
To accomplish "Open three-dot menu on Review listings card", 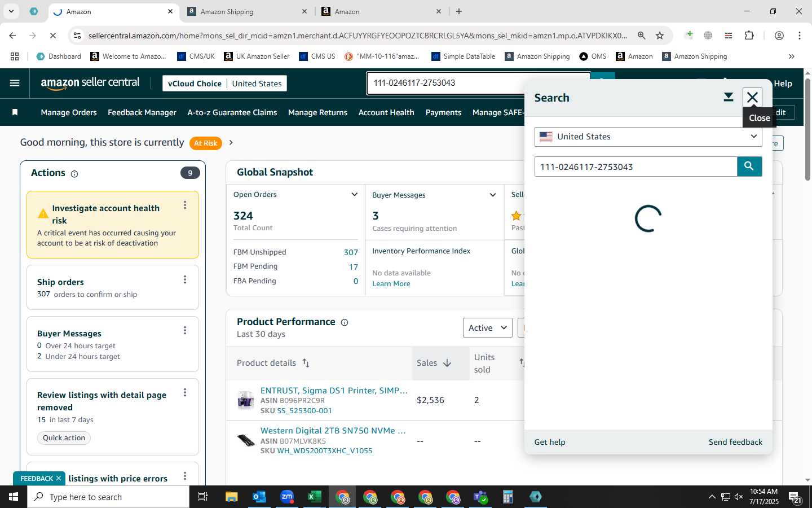I will pos(185,393).
